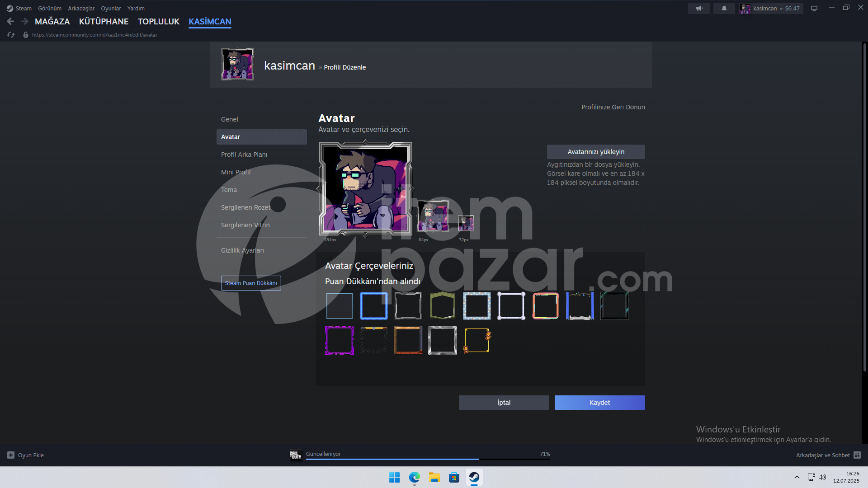Screen dimensions: 868x488
Task: Open the kasimcan account dropdown
Action: coord(771,9)
